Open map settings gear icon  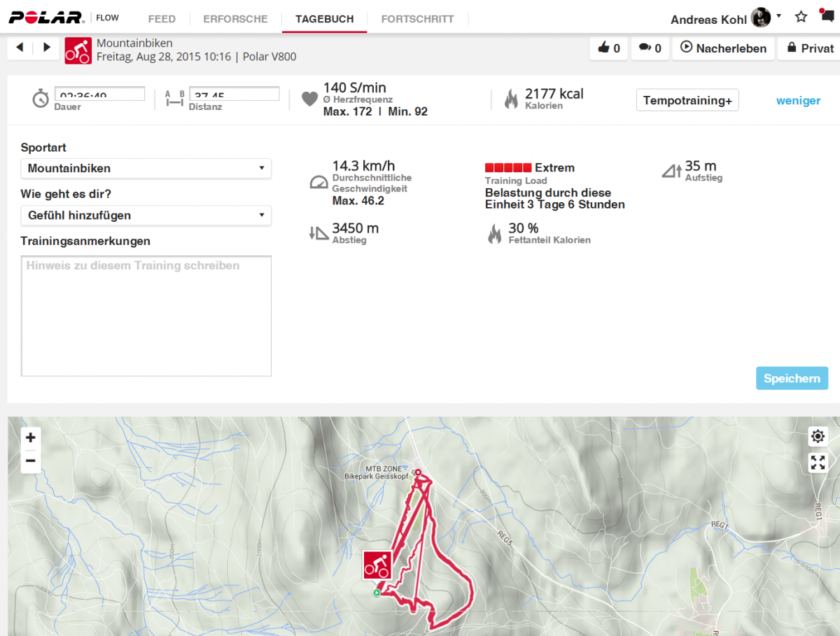point(818,437)
